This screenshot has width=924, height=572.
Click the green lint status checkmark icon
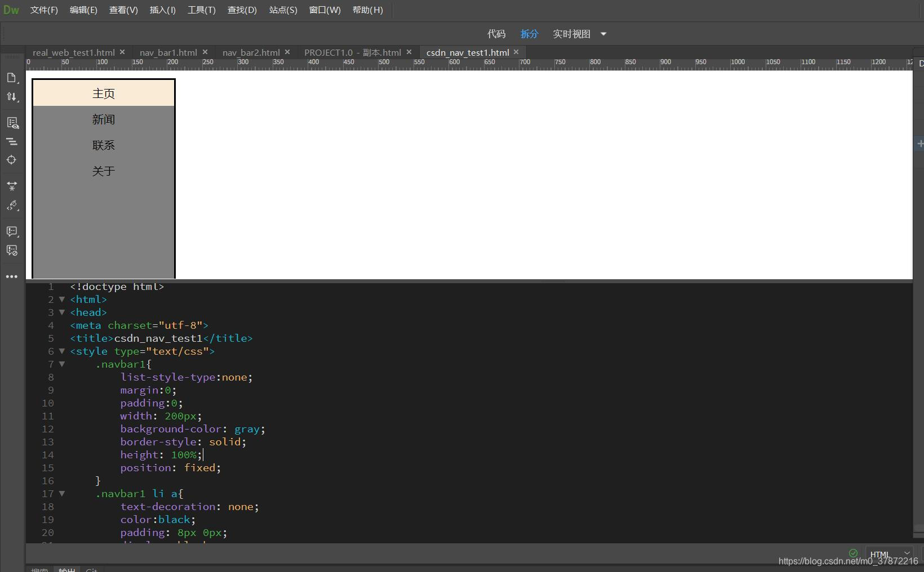click(853, 553)
